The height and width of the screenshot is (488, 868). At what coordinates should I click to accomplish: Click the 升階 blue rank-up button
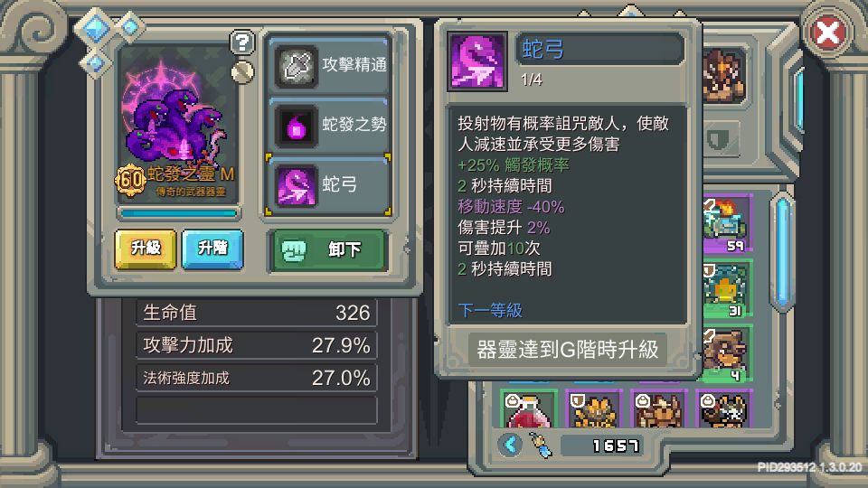[x=212, y=249]
